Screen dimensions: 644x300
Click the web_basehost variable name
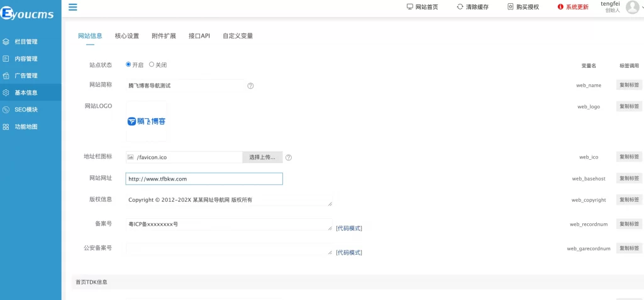click(x=589, y=179)
